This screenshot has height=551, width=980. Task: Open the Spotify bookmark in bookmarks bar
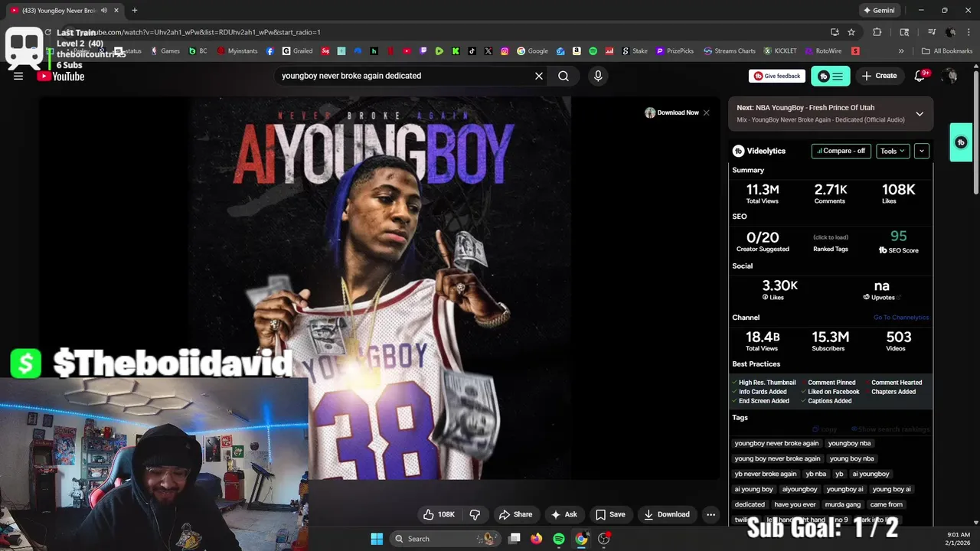(x=593, y=51)
